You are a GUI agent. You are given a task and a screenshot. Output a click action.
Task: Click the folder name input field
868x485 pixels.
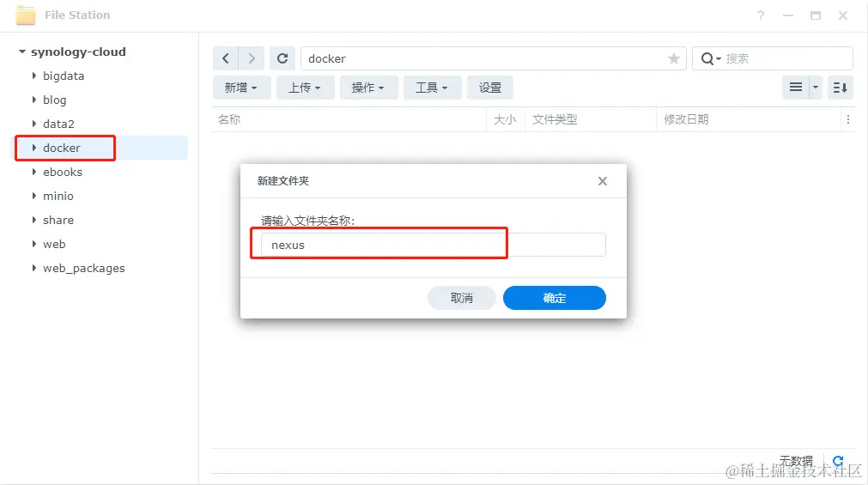click(x=434, y=245)
